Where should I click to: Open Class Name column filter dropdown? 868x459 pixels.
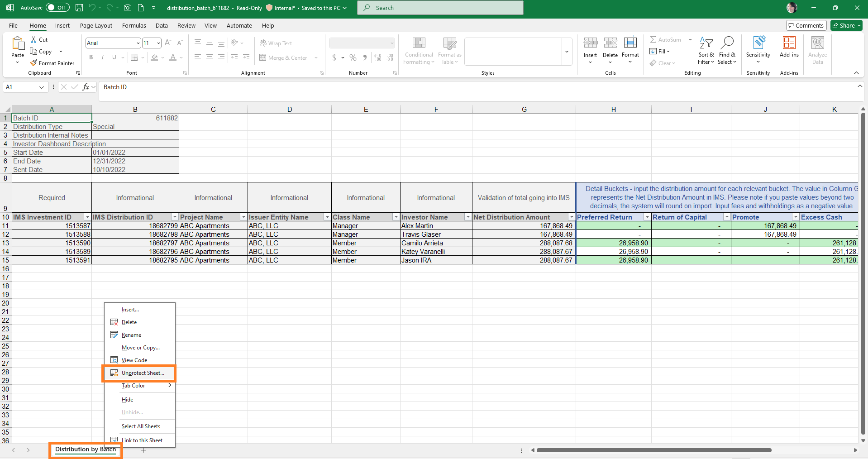coord(396,217)
